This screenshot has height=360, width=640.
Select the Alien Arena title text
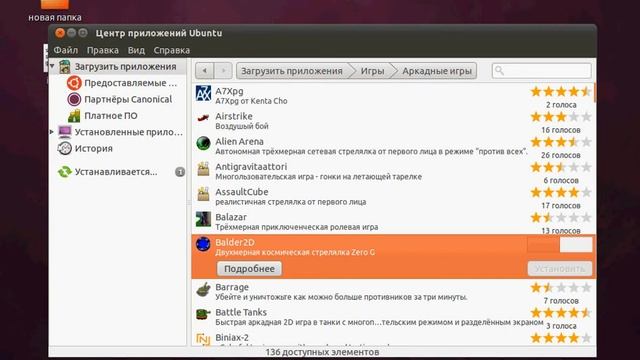click(239, 142)
